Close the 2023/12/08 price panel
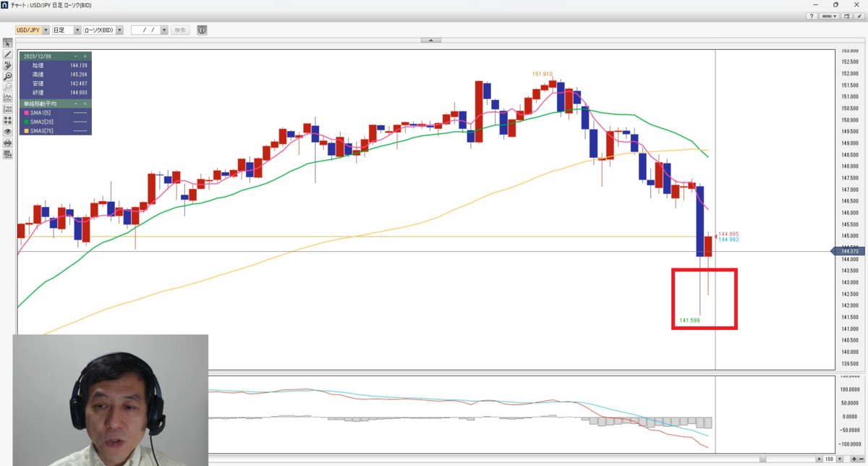868x466 pixels. [85, 56]
